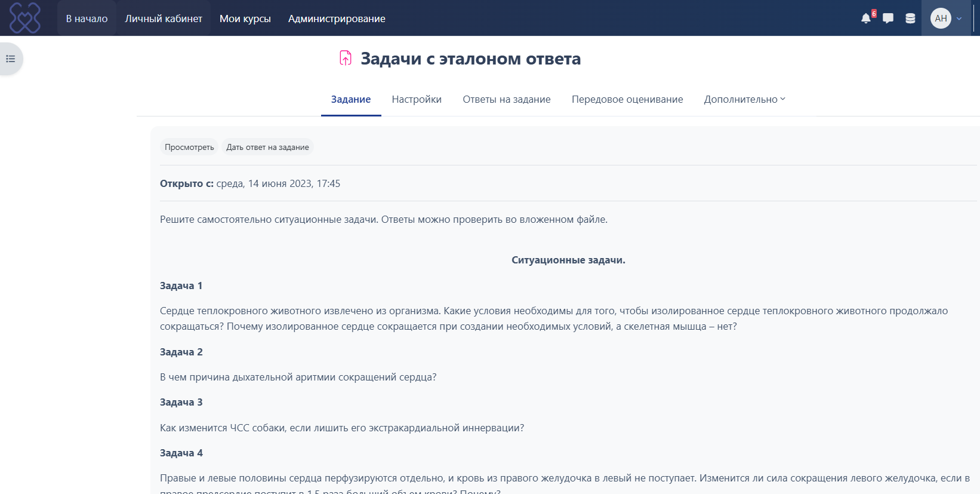Switch to the Настройки tab

(417, 99)
